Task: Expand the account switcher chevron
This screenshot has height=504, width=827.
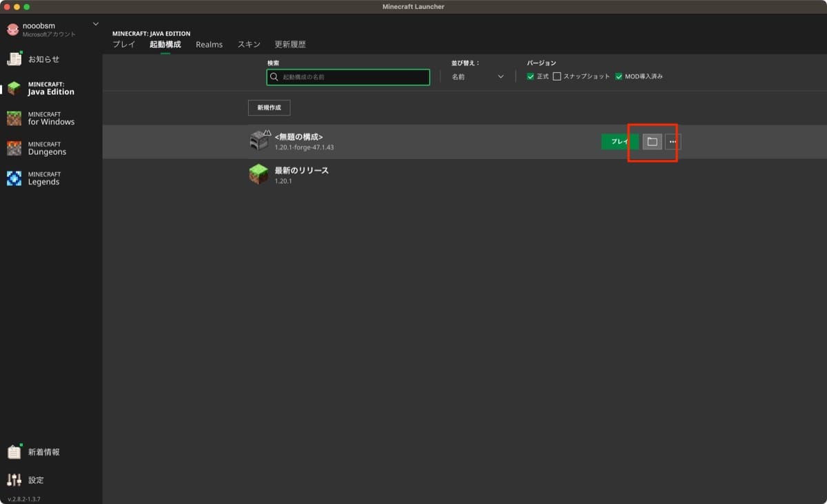Action: click(x=96, y=25)
